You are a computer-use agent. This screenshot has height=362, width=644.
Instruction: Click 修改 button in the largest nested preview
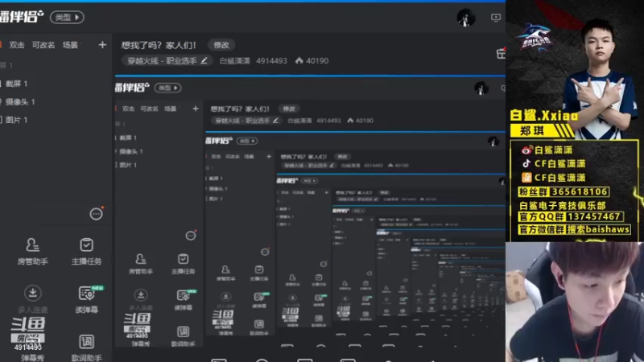coord(289,109)
